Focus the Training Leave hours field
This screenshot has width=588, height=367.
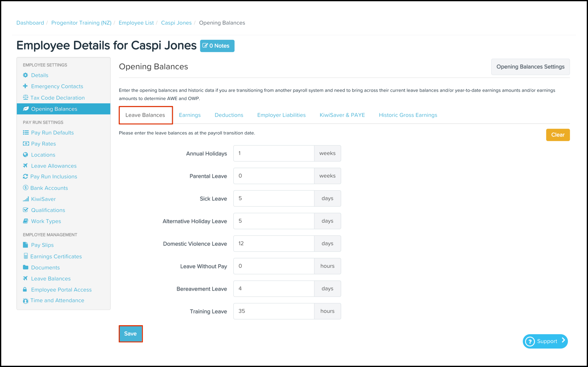click(273, 311)
